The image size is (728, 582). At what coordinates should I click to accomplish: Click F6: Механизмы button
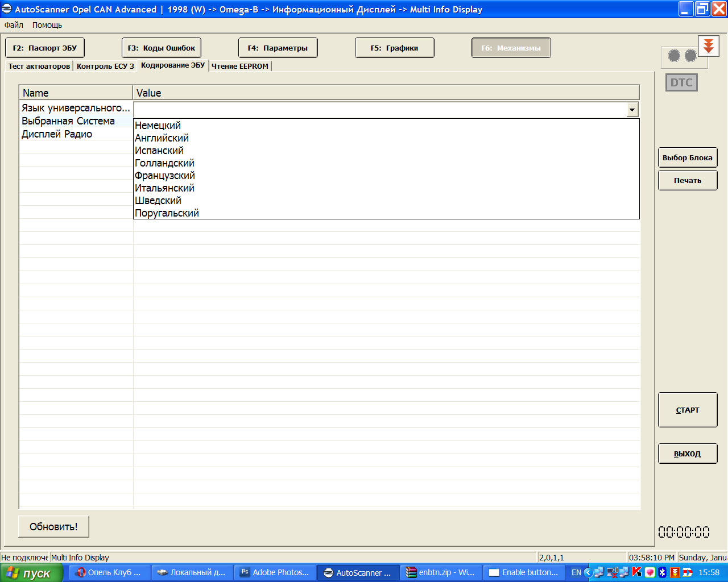point(511,48)
